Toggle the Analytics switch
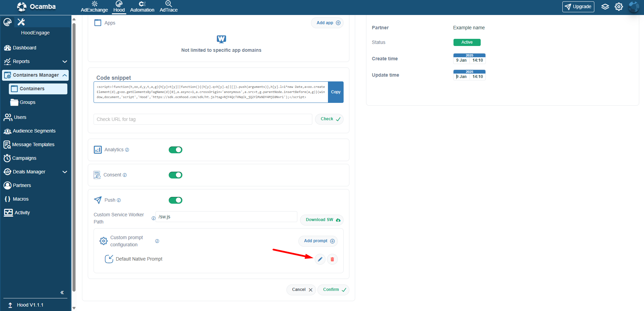 coord(176,150)
